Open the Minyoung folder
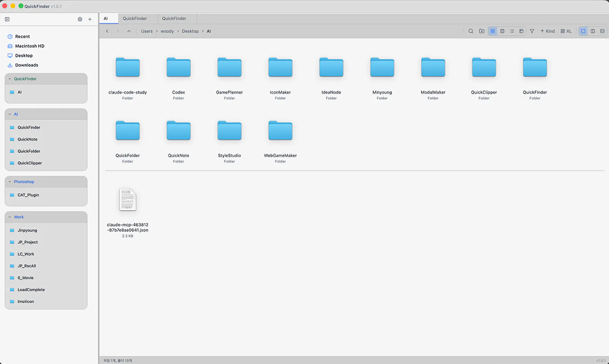This screenshot has height=364, width=609. click(x=382, y=67)
